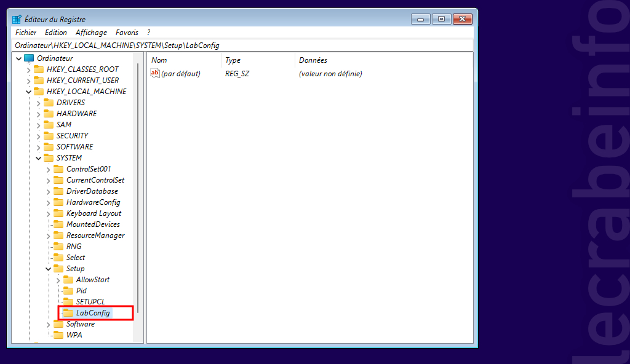Click the REG_SZ type cell
The width and height of the screenshot is (630, 364).
pos(237,74)
